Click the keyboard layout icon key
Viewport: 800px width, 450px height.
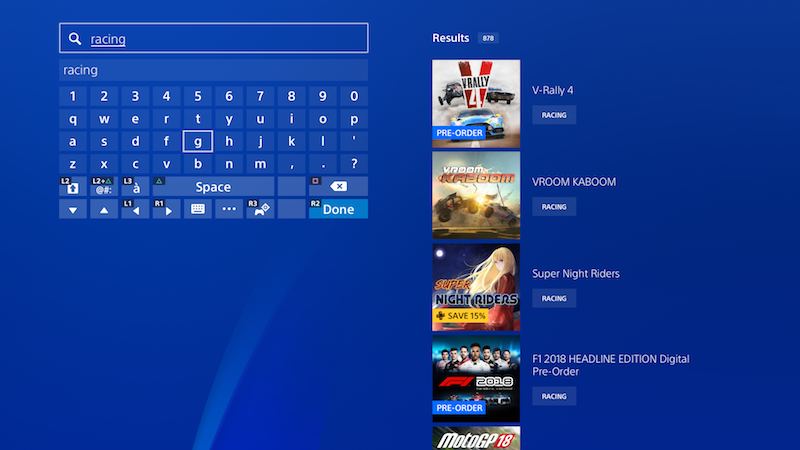tap(197, 209)
